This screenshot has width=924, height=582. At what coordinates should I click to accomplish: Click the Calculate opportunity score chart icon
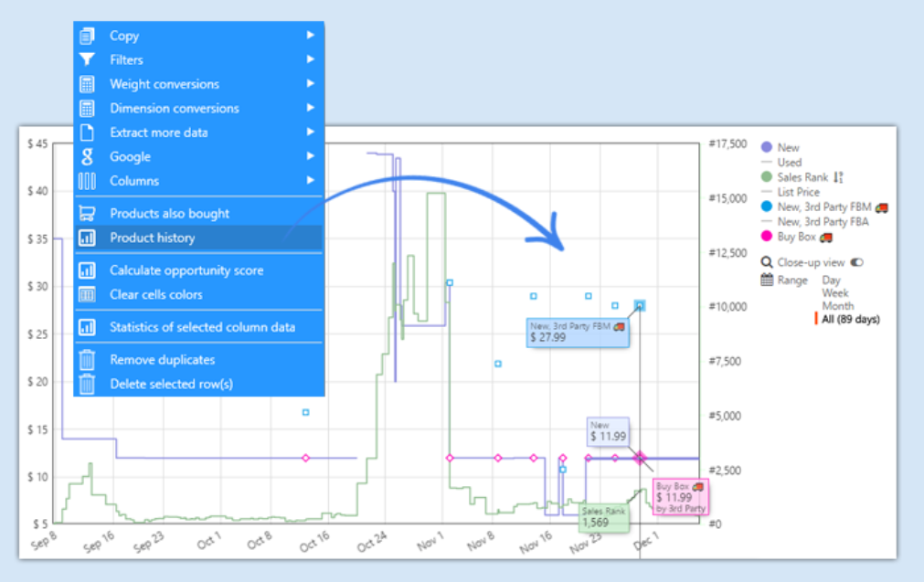pos(87,270)
